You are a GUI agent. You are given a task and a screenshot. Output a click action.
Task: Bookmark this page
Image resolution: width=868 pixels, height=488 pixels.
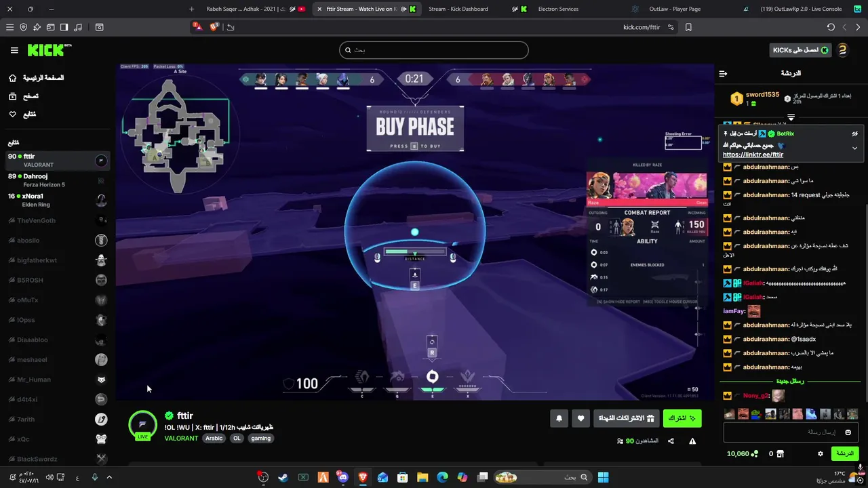pos(688,27)
